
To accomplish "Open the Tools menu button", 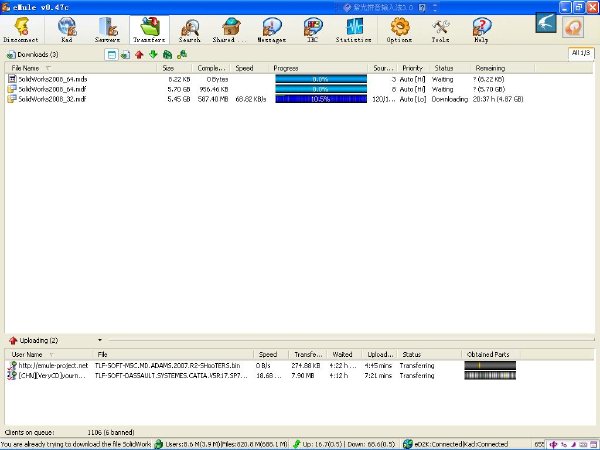I will point(440,30).
